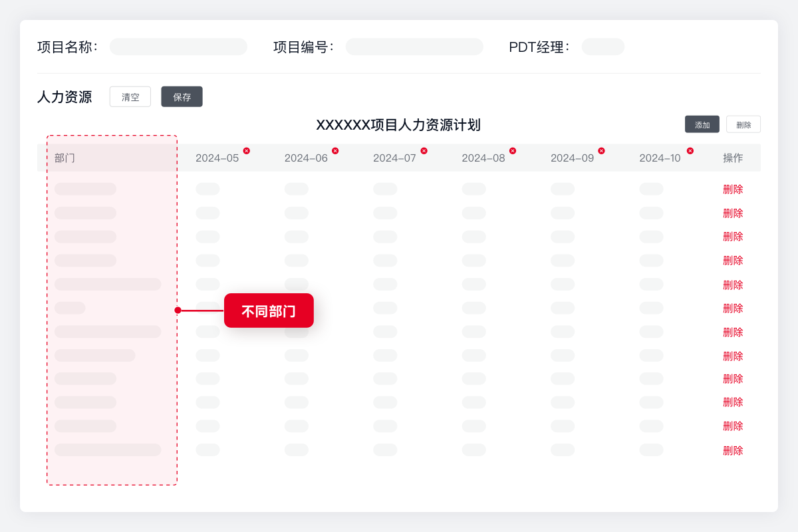
Task: Click the 清空 button
Action: 130,96
